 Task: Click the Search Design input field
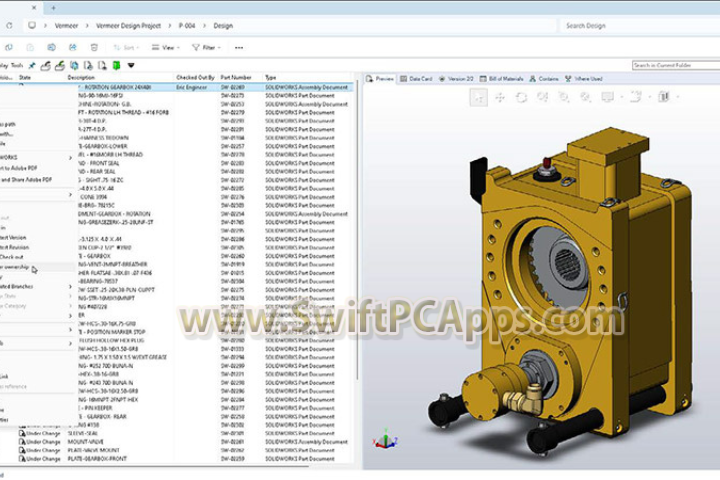638,26
